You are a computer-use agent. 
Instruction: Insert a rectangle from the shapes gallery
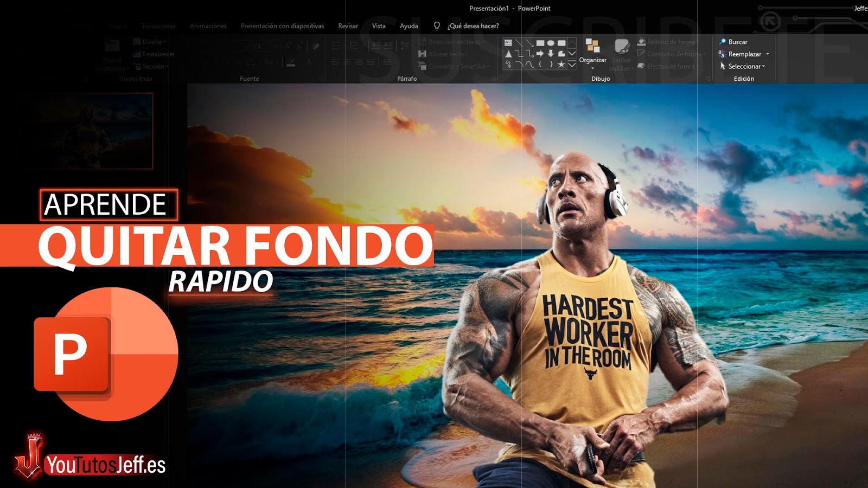[x=540, y=43]
